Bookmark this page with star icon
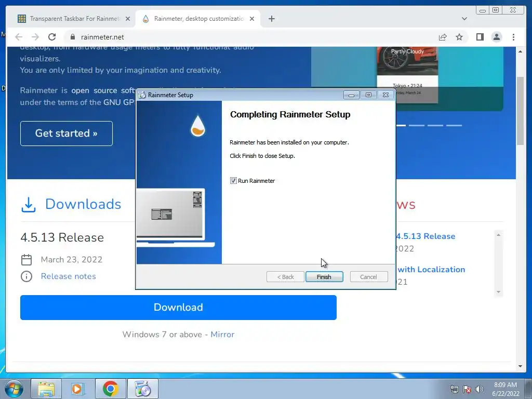The height and width of the screenshot is (399, 532). (x=459, y=37)
